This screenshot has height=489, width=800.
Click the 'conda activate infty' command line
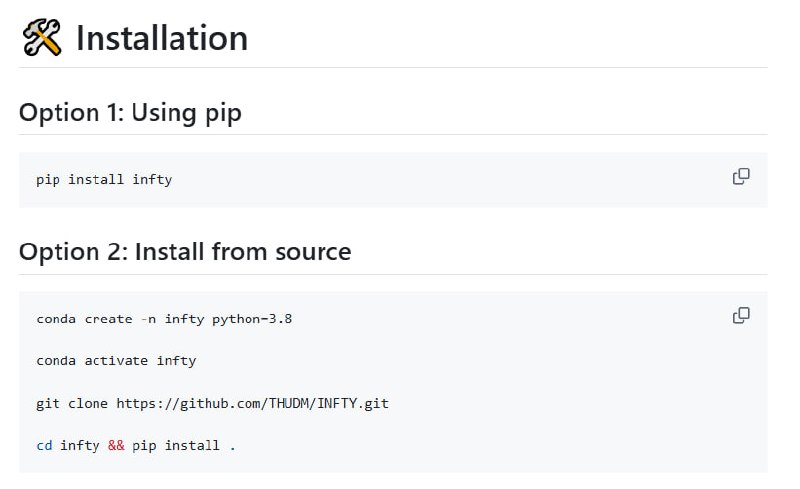click(116, 361)
